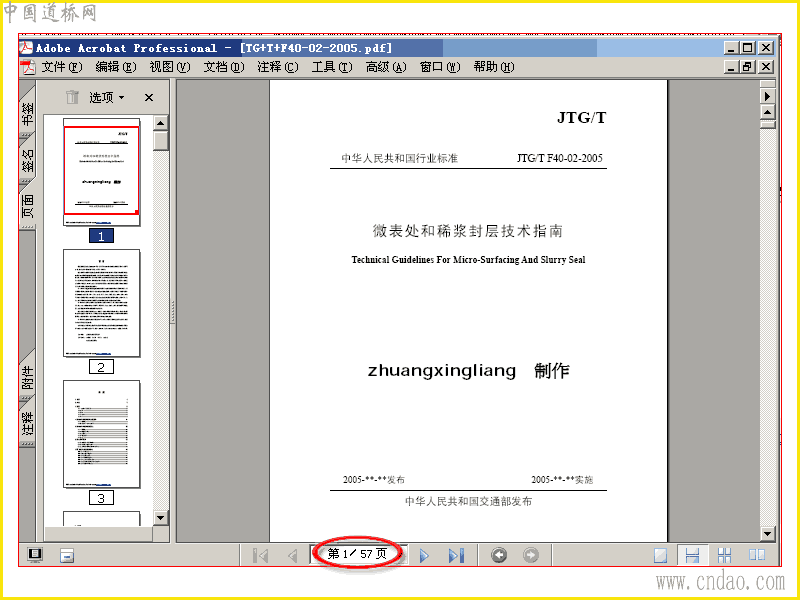The image size is (800, 600).
Task: Switch to the 书签 bookmarks tab
Action: (x=28, y=113)
